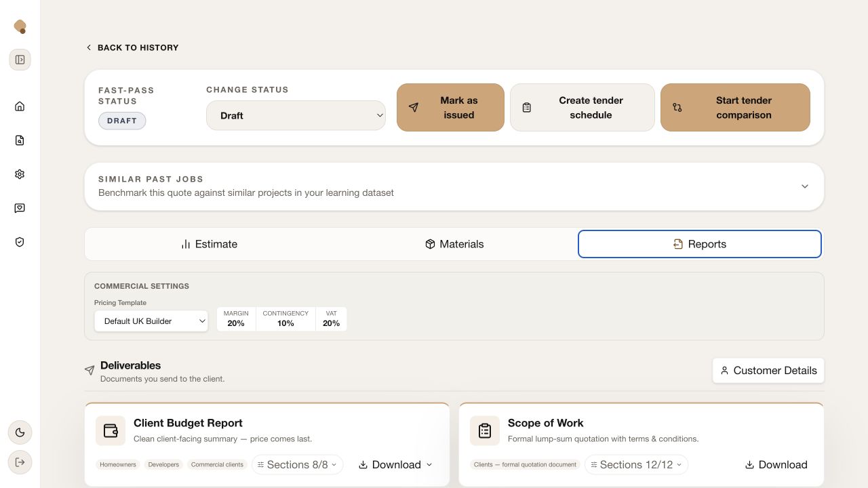Open the Sections 12/12 dropdown

(x=637, y=464)
